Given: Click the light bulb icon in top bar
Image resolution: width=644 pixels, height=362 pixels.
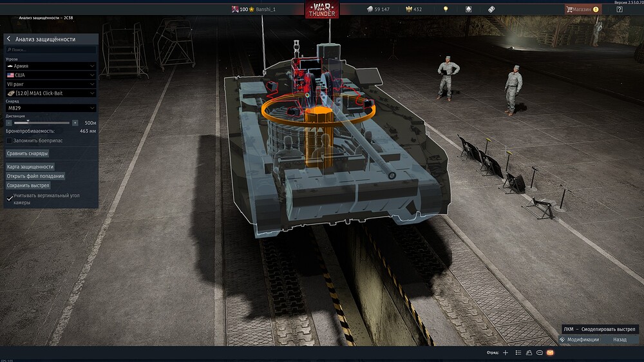Looking at the screenshot, I should (x=445, y=10).
